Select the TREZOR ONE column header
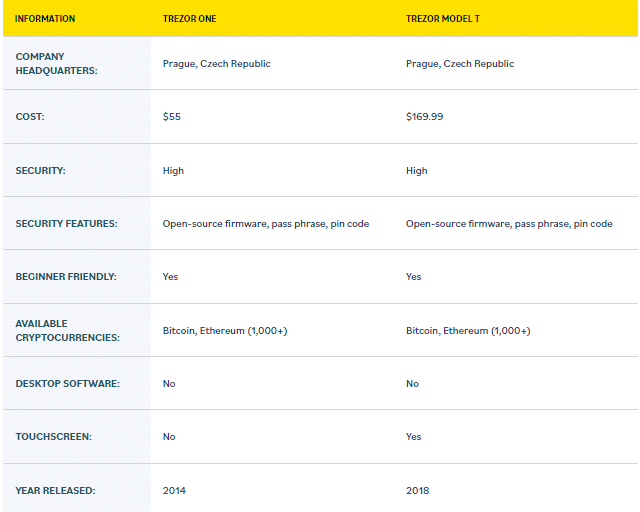Screen dimensions: 640x512 pyautogui.click(x=189, y=19)
